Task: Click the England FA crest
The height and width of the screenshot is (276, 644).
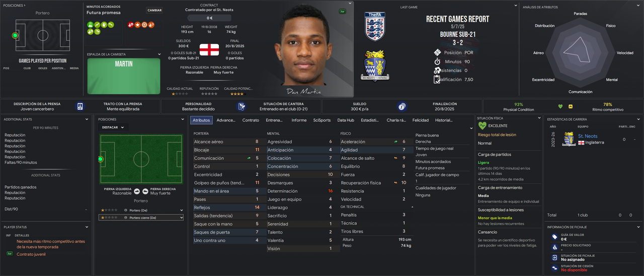Action: click(x=375, y=27)
